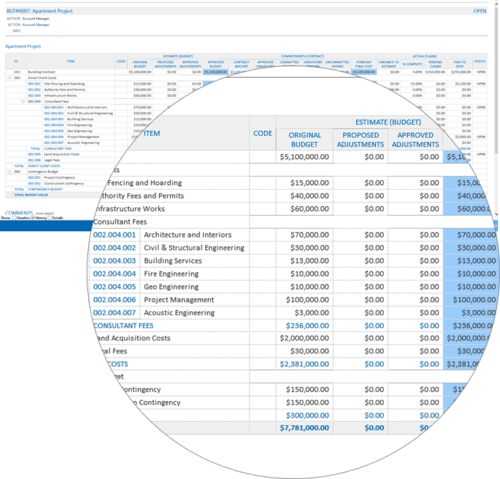Viewport: 500px width, 479px height.
Task: Open item 001 Building Contract ID link
Action: (17, 72)
